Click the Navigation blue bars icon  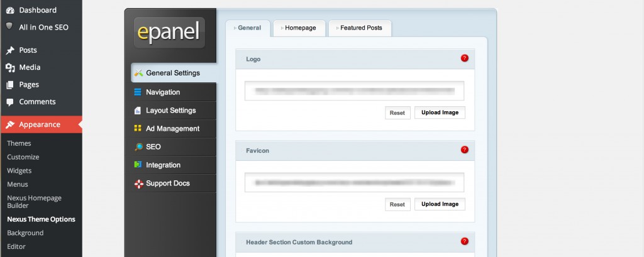(x=138, y=92)
